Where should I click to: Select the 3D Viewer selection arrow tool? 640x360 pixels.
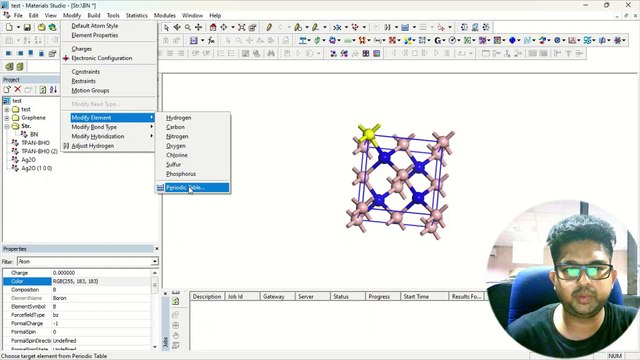coord(166,27)
